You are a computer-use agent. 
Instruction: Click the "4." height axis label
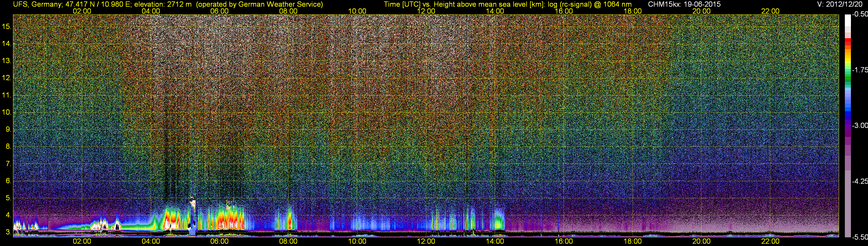[8, 215]
